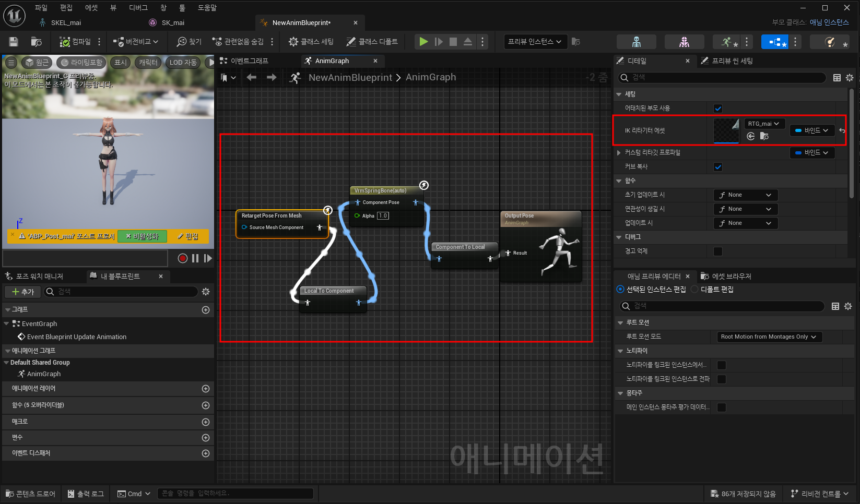This screenshot has width=860, height=504.
Task: Add a new 변수 with plus icon
Action: [206, 438]
